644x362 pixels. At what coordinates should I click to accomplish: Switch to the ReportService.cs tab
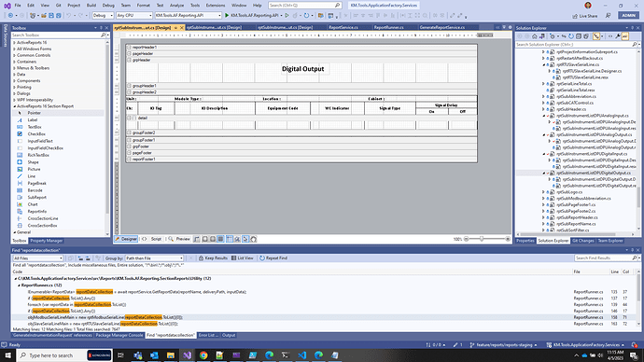(x=343, y=27)
